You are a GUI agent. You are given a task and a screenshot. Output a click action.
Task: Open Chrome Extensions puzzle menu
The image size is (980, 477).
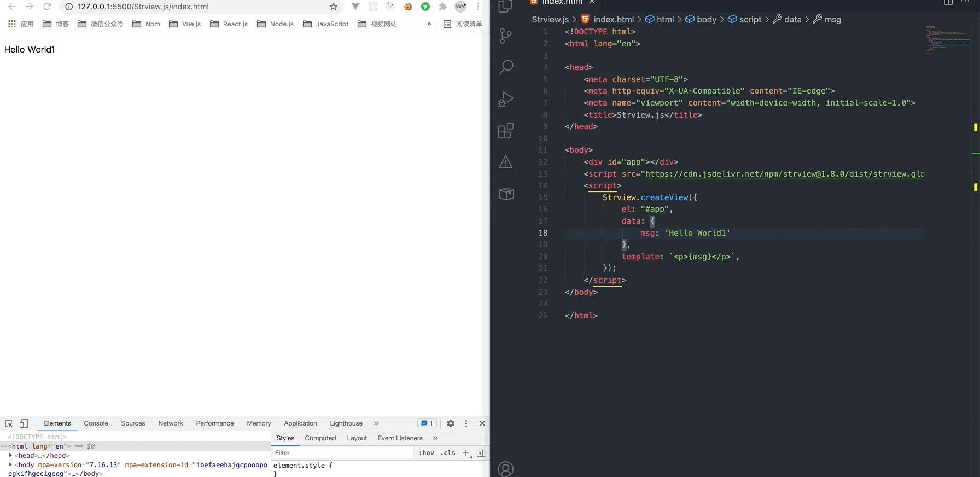443,7
